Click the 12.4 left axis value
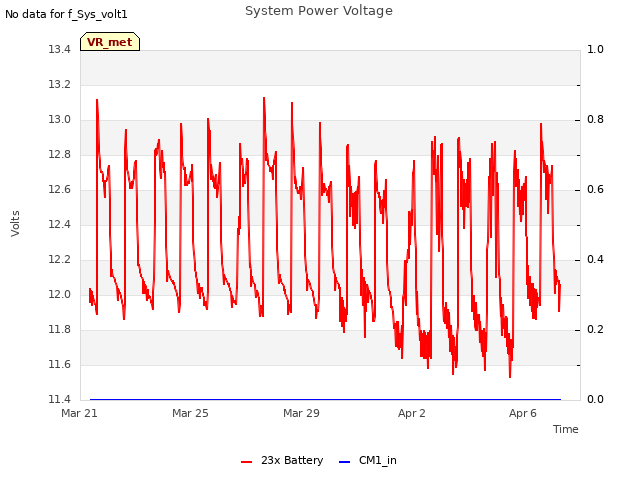Screen dimensions: 640x480 click(60, 224)
